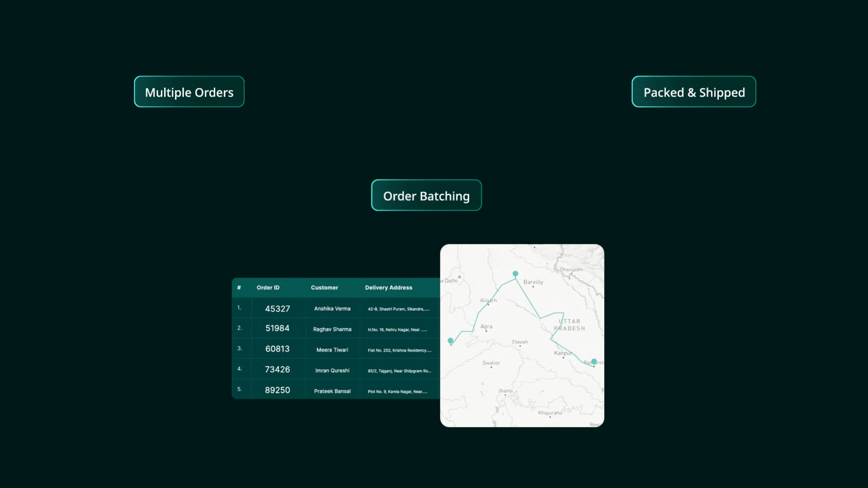The image size is (868, 488).
Task: Click the Order ID column header
Action: point(268,287)
